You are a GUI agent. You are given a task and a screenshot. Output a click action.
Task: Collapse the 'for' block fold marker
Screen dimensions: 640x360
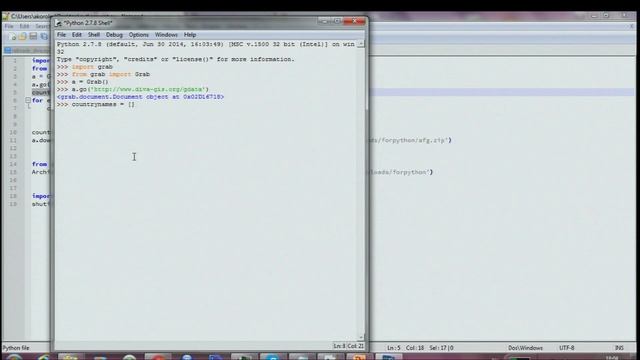pyautogui.click(x=28, y=100)
